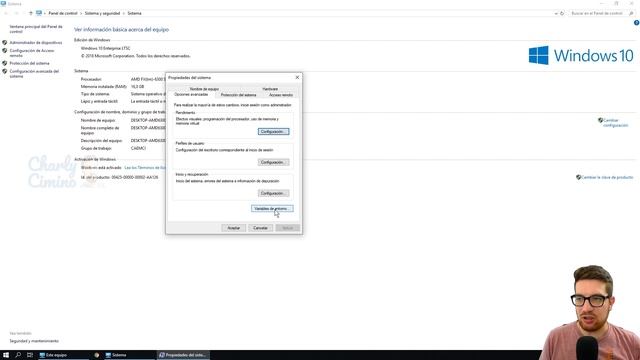Go forward with the forward arrow
The width and height of the screenshot is (640, 360).
point(16,13)
